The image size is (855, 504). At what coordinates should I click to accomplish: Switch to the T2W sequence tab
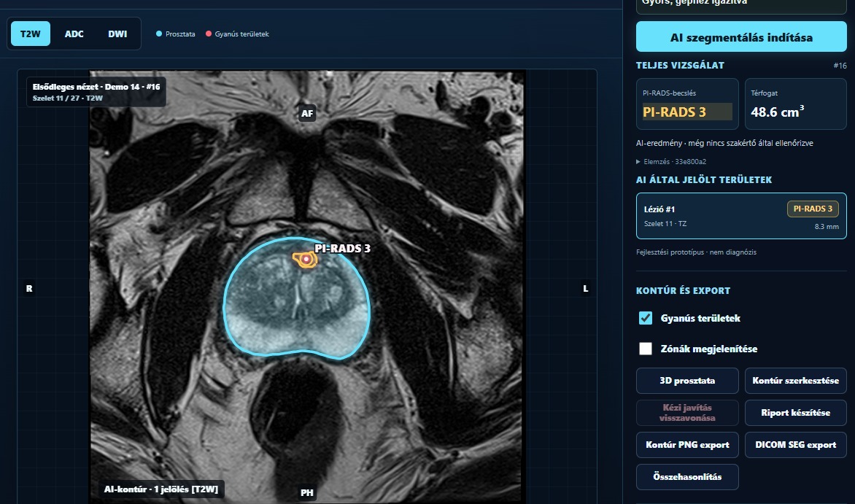pos(31,34)
